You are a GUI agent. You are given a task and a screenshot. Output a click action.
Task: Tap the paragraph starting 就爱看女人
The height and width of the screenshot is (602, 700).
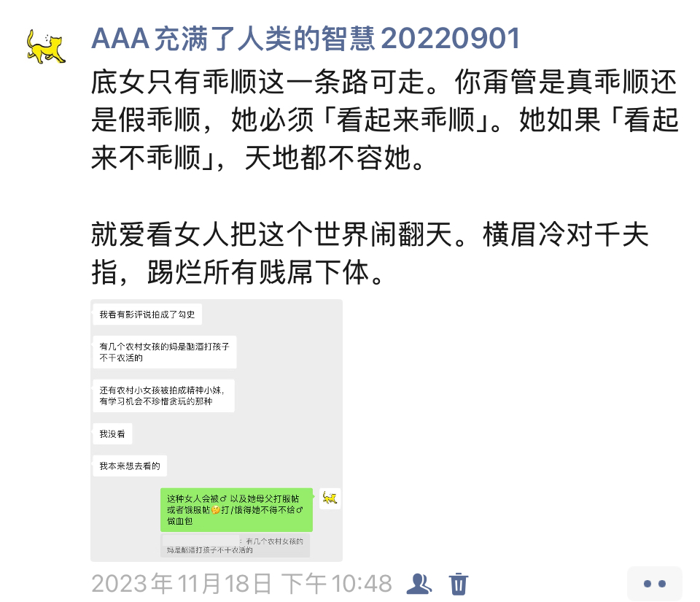click(370, 253)
